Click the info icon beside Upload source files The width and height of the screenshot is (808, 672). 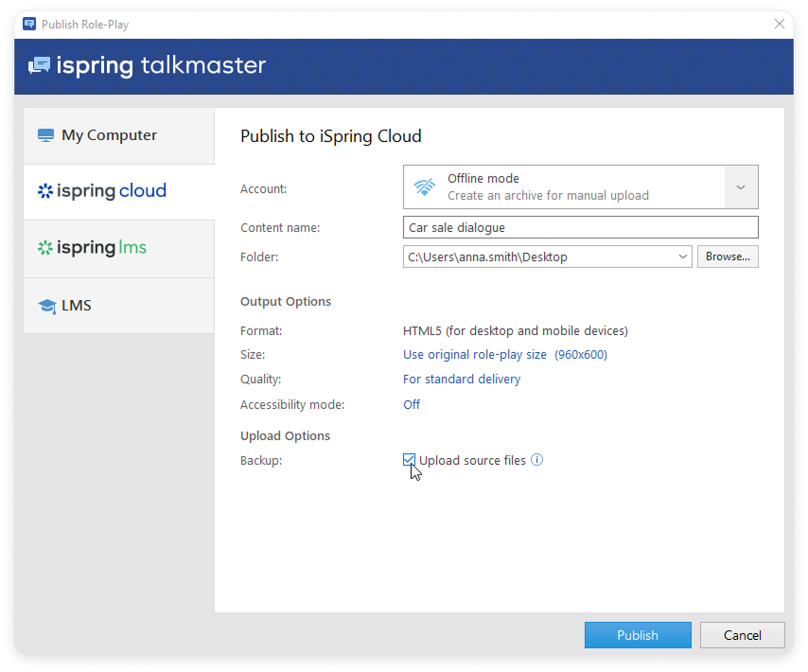[x=536, y=461]
